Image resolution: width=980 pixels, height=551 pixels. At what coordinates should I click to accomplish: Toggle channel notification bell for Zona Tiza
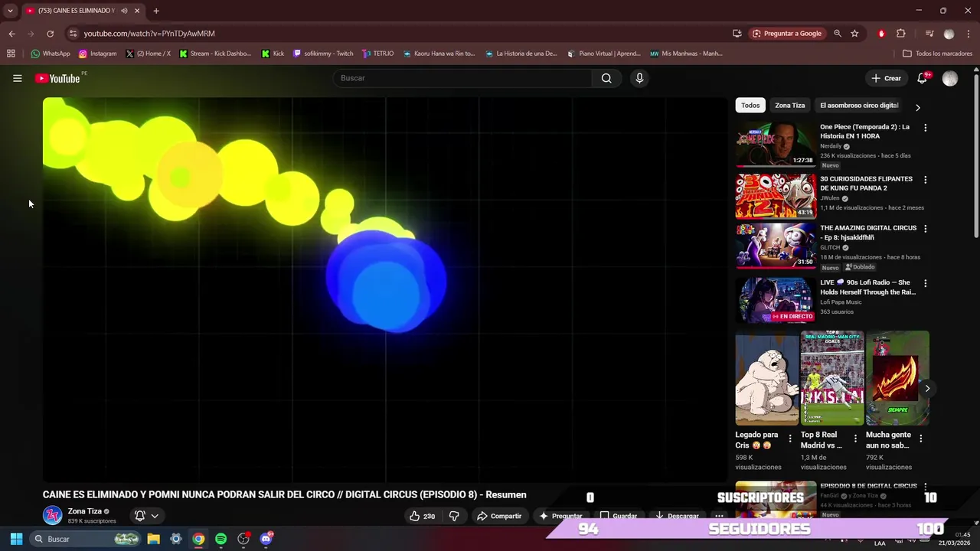[140, 516]
